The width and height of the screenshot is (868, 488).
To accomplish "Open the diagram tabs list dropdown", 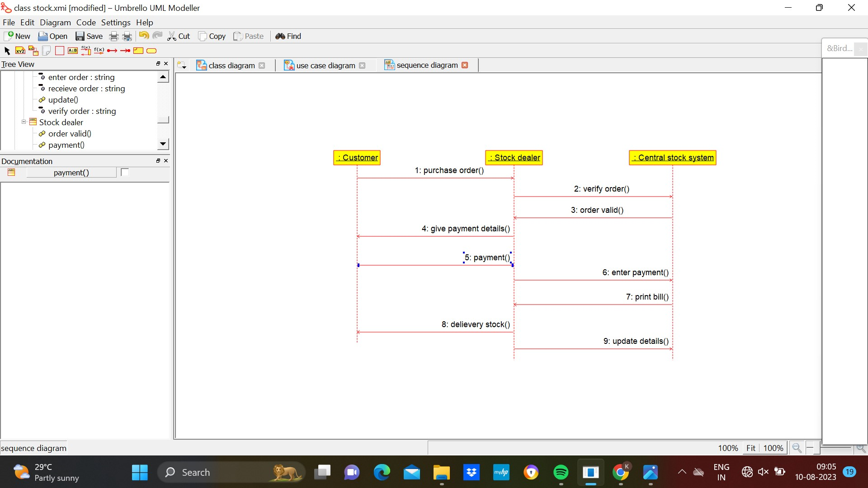I will click(x=182, y=66).
